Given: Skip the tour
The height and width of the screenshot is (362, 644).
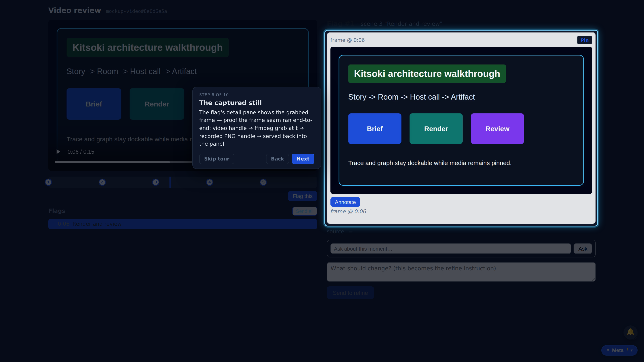Looking at the screenshot, I should click(217, 159).
